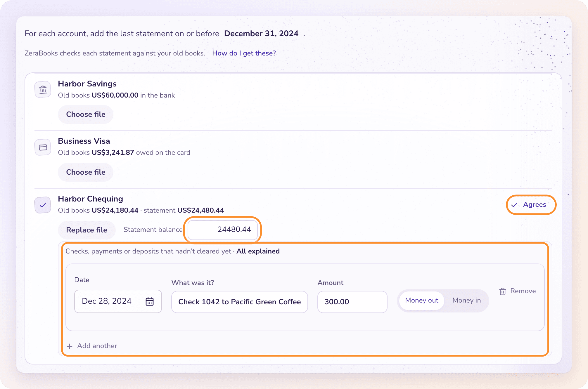Click the 'US$60,000.00' old books amount
588x389 pixels.
pyautogui.click(x=115, y=95)
